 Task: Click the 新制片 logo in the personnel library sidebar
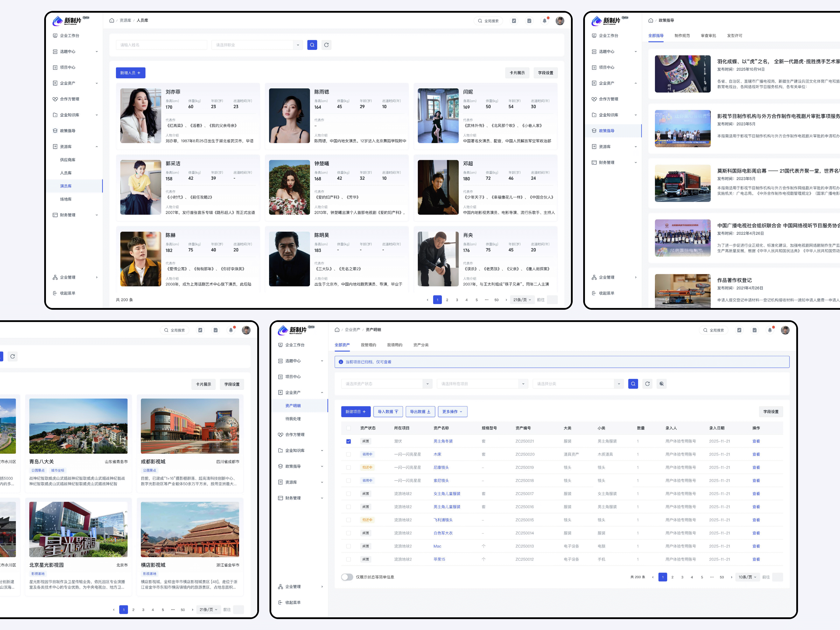click(67, 21)
